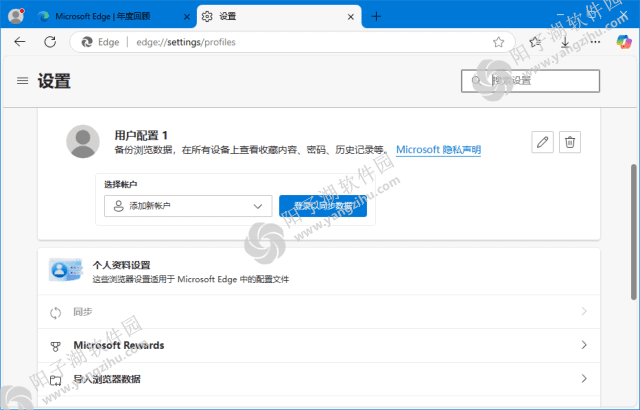Click the Microsoft Rewards trophy icon
This screenshot has width=640, height=410.
(56, 346)
